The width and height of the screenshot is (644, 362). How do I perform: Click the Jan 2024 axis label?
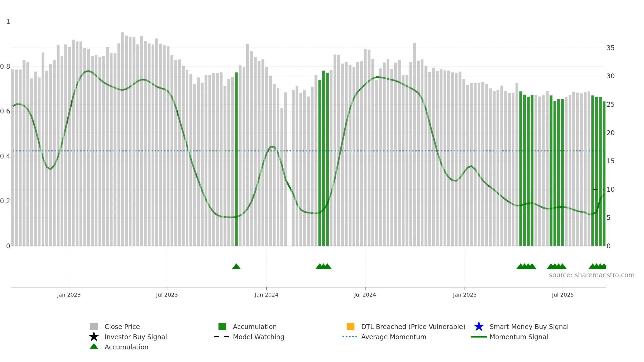[x=266, y=295]
